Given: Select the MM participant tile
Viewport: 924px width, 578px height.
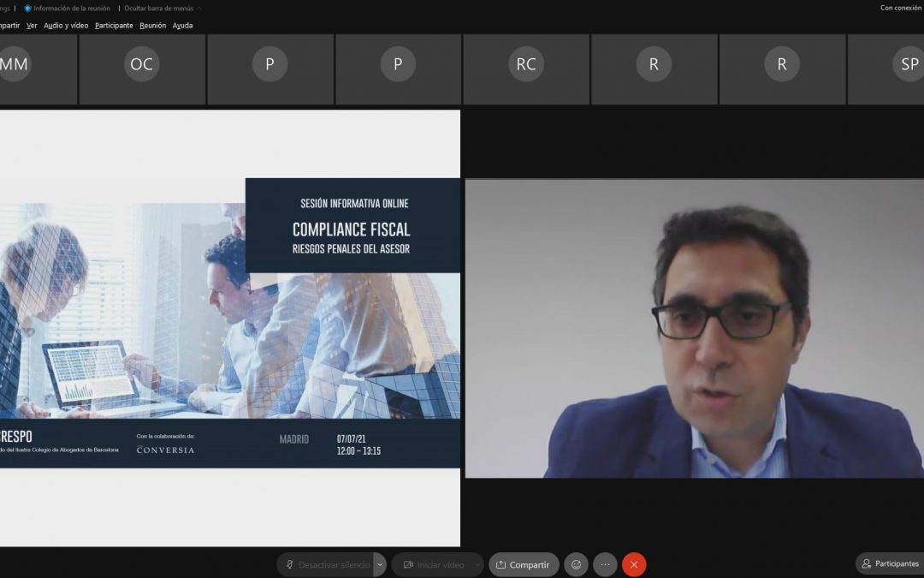Looking at the screenshot, I should coord(38,69).
